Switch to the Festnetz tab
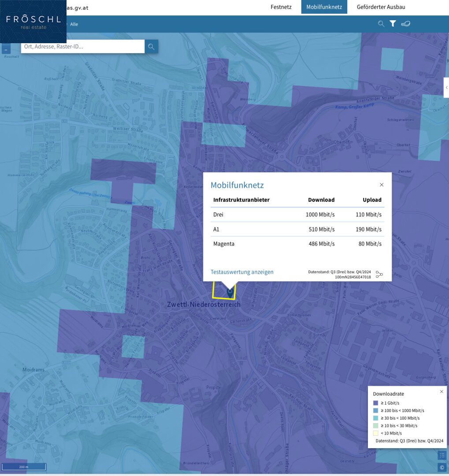 281,7
